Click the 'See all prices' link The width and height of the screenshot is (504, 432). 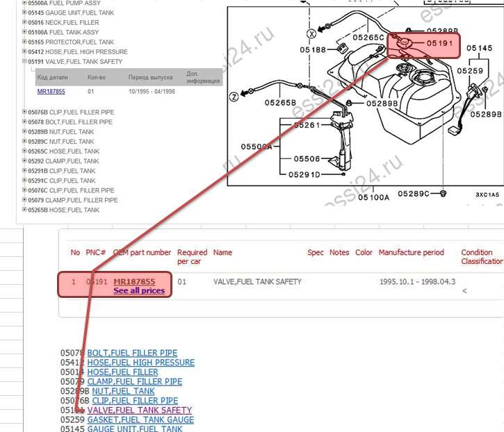(139, 290)
